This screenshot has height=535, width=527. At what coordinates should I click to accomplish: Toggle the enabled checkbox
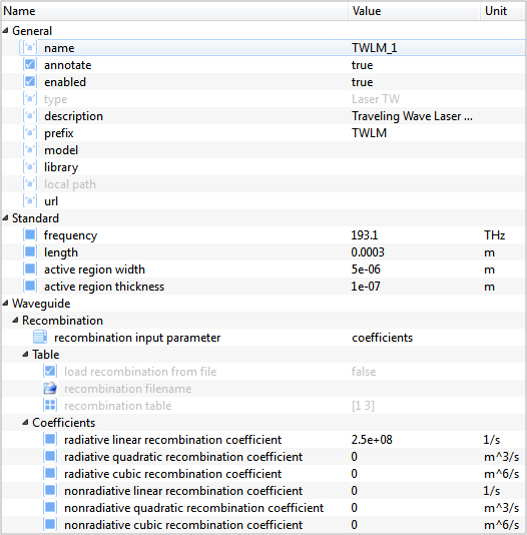pos(30,82)
